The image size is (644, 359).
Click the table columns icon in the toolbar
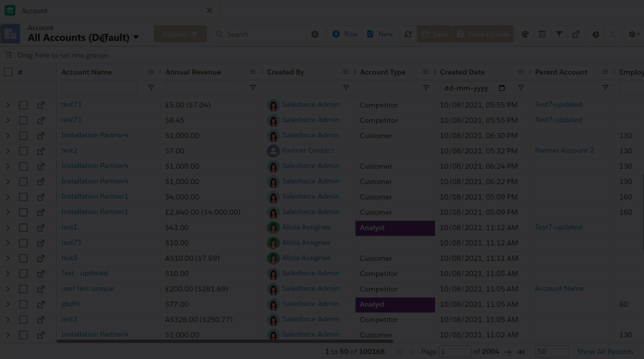point(542,34)
